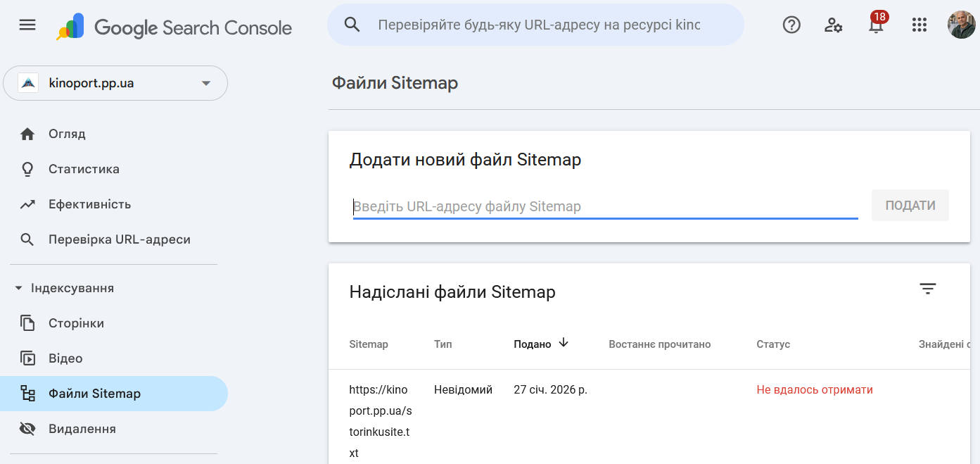The image size is (980, 464).
Task: Open the storinkusite.txt sitemap link
Action: tap(380, 420)
